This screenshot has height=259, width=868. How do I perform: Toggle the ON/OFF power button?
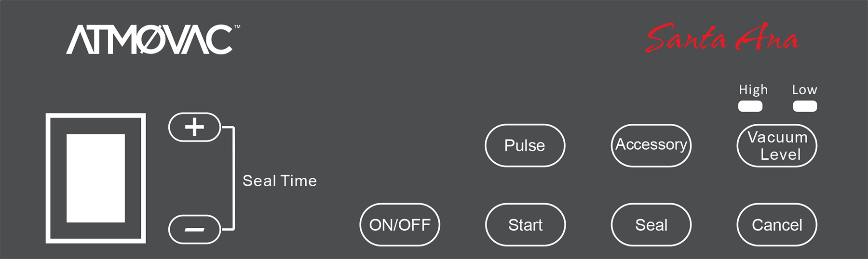point(400,225)
